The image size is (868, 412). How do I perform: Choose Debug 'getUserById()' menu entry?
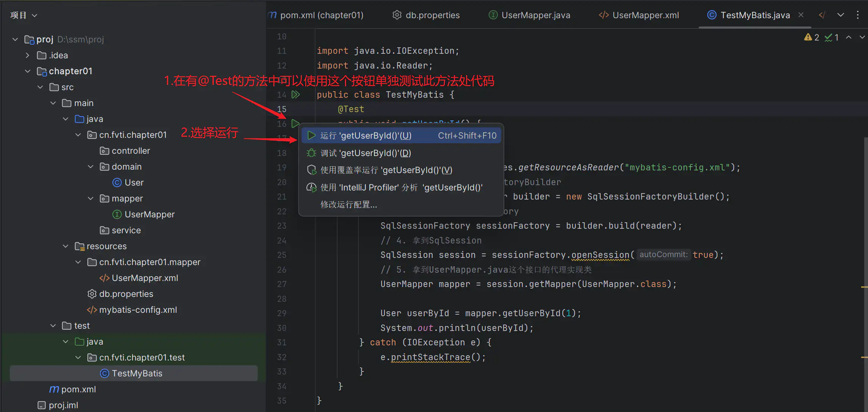point(401,153)
